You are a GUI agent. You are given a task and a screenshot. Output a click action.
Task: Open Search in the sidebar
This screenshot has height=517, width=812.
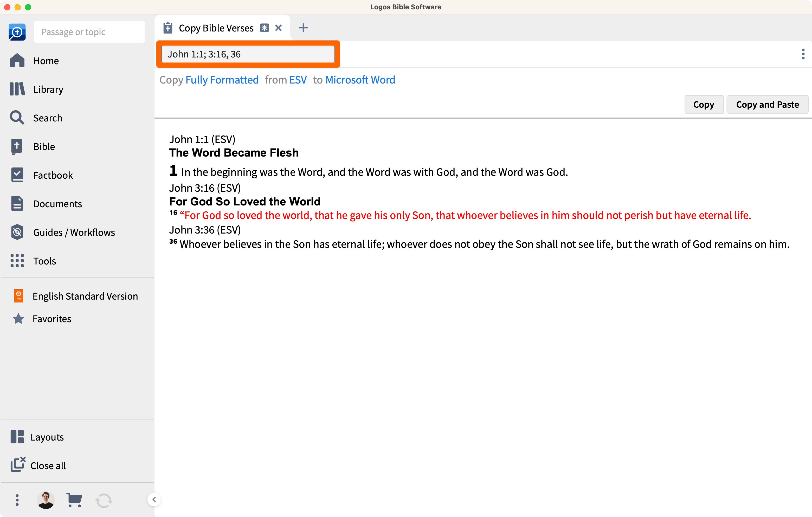pos(36,118)
